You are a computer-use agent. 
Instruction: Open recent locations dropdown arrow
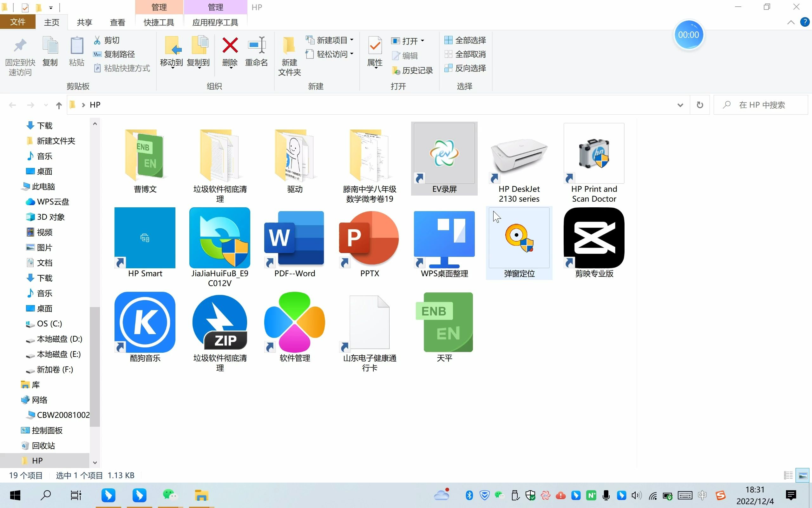pyautogui.click(x=46, y=105)
